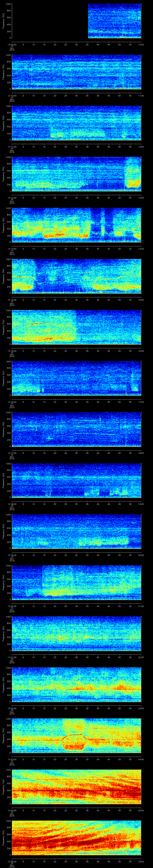Click the 14:00 end-time label
The height and width of the screenshot is (868, 153).
pos(141,249)
